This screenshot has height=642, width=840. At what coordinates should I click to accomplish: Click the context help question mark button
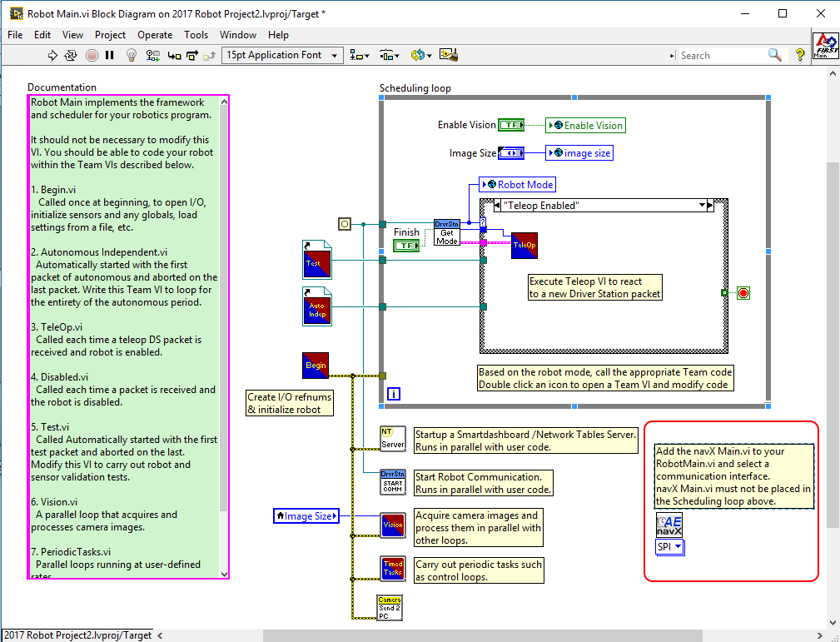[800, 55]
